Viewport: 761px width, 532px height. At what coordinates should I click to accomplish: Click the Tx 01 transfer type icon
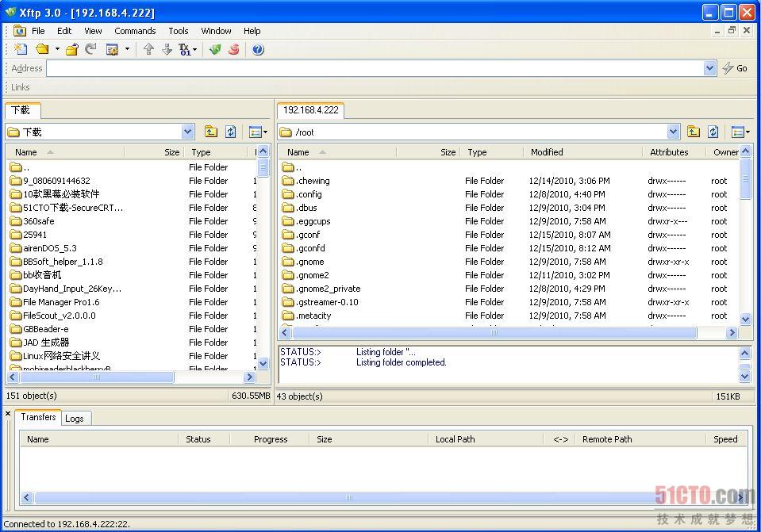click(185, 49)
